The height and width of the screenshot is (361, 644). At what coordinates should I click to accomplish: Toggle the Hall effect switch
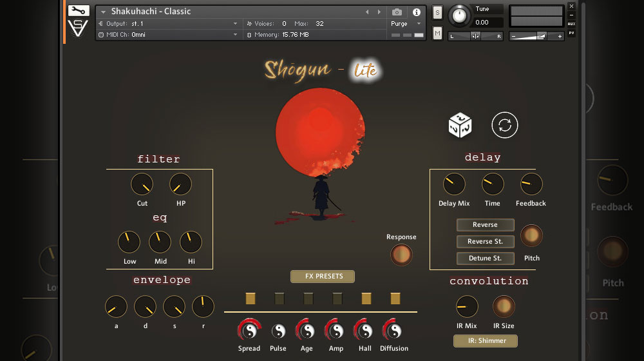coord(366,298)
